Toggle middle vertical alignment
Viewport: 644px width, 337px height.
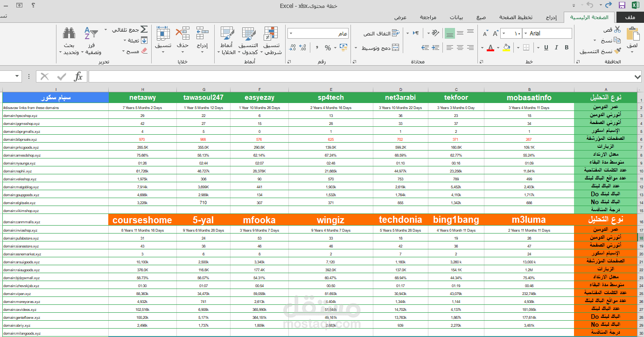pyautogui.click(x=461, y=34)
